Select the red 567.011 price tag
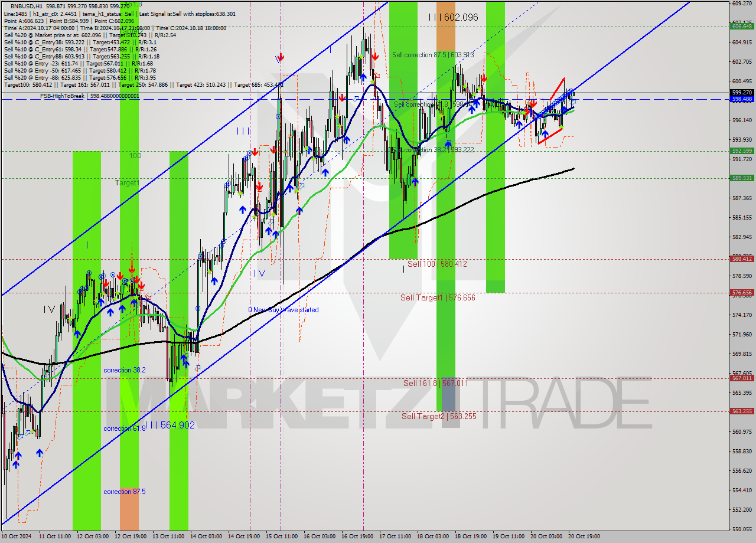The width and height of the screenshot is (756, 543). tap(742, 378)
